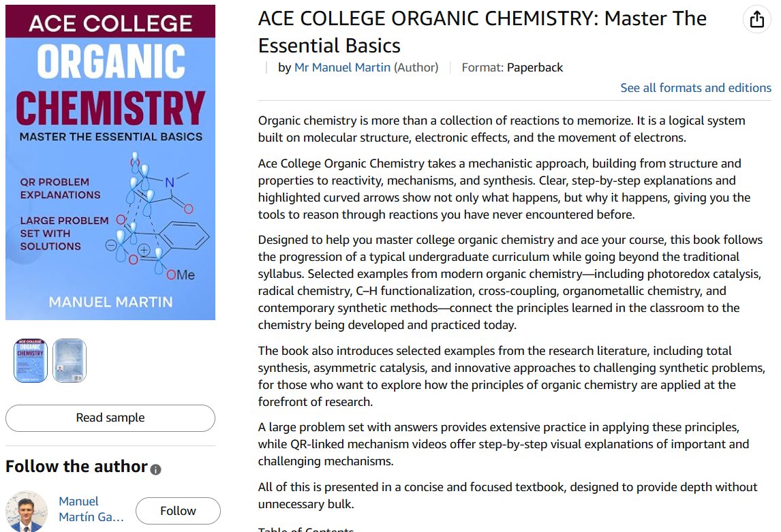Open See all formats and editions

click(695, 88)
